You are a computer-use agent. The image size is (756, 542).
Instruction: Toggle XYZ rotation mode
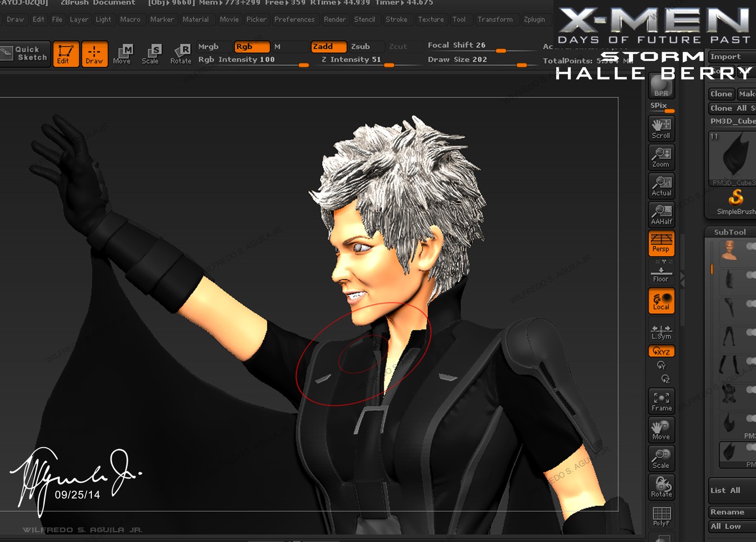click(661, 351)
